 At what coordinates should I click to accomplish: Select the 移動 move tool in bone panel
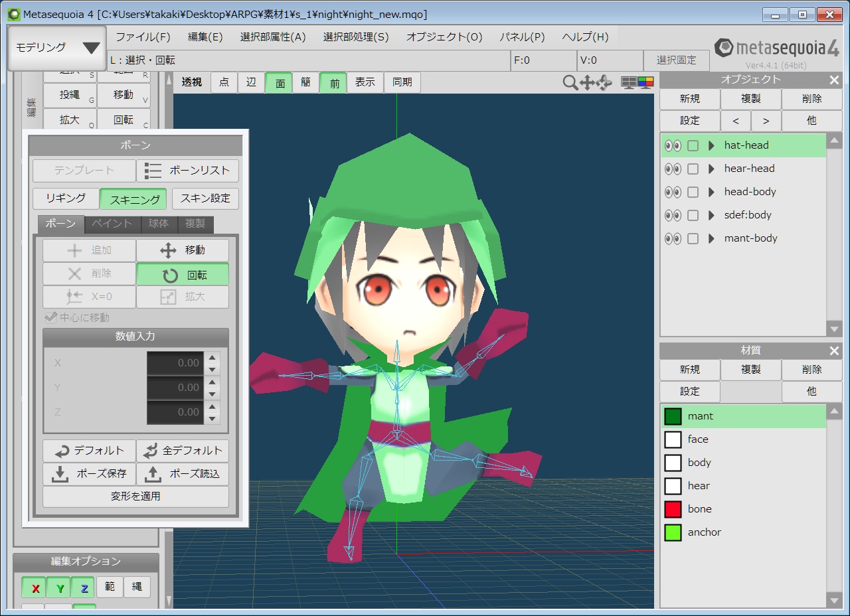click(x=183, y=250)
